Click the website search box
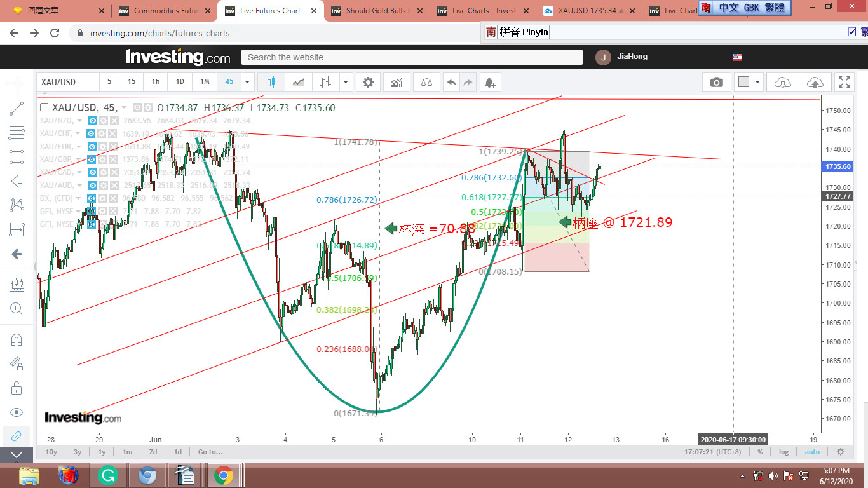 click(x=412, y=57)
